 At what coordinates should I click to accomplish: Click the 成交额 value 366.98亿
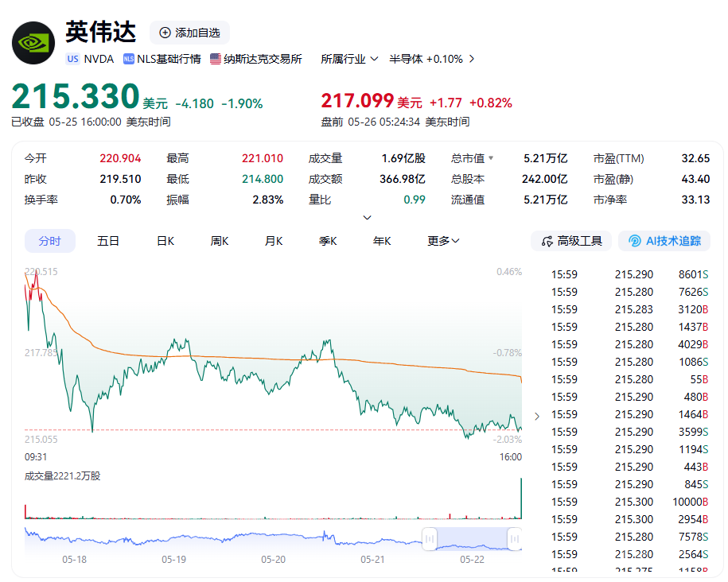coord(403,179)
